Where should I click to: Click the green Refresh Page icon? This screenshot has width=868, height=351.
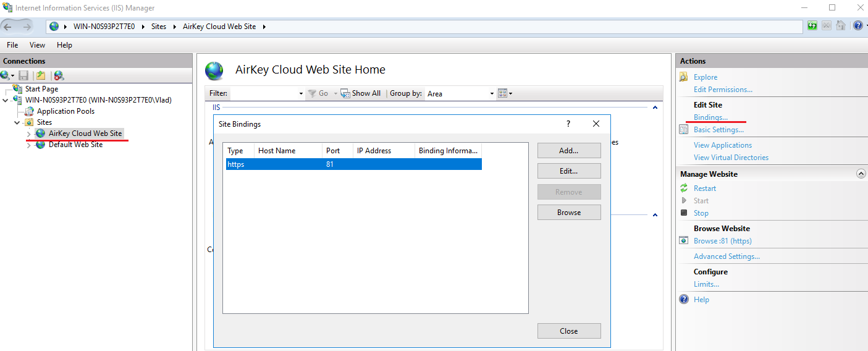(812, 26)
